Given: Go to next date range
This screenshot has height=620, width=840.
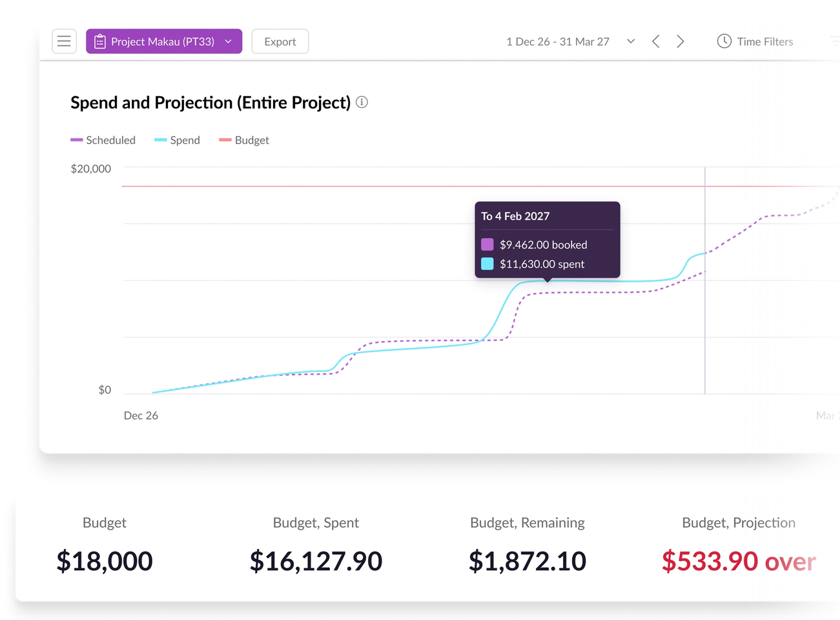Looking at the screenshot, I should [680, 41].
